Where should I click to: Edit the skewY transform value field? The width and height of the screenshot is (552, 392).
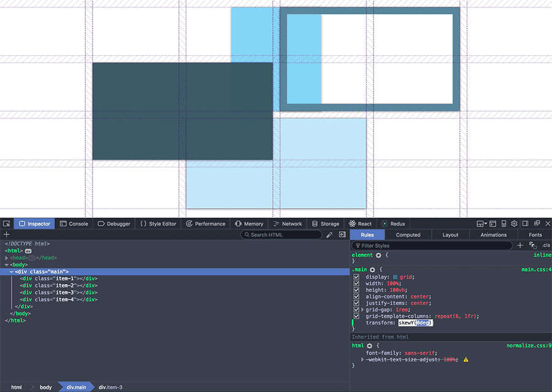point(415,323)
